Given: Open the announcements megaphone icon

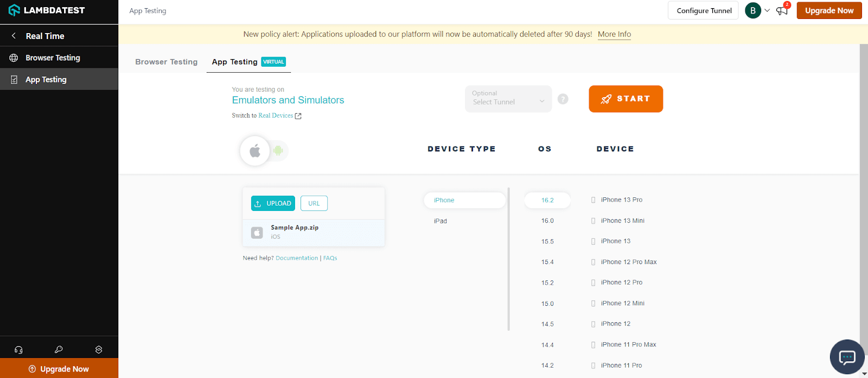Looking at the screenshot, I should [x=782, y=10].
